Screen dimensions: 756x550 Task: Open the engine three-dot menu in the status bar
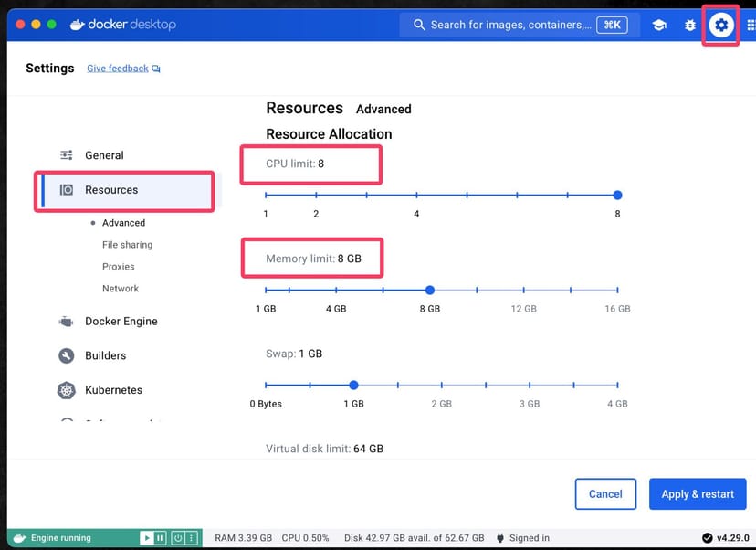(193, 538)
